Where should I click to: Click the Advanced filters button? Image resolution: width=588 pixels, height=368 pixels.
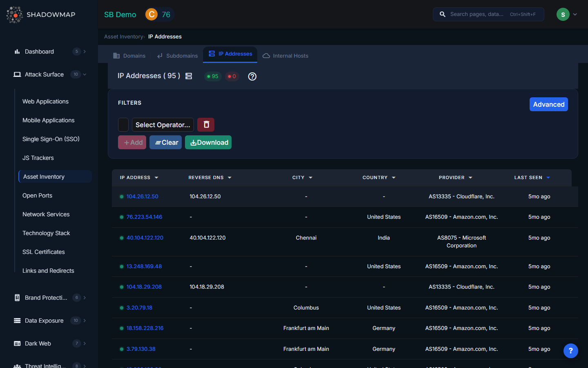(548, 104)
